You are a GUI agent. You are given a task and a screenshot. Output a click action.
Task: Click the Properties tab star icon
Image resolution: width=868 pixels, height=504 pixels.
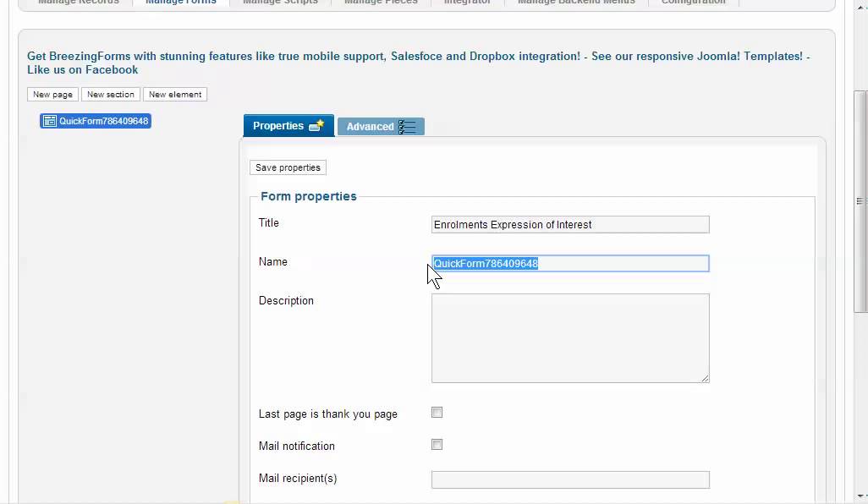(316, 126)
